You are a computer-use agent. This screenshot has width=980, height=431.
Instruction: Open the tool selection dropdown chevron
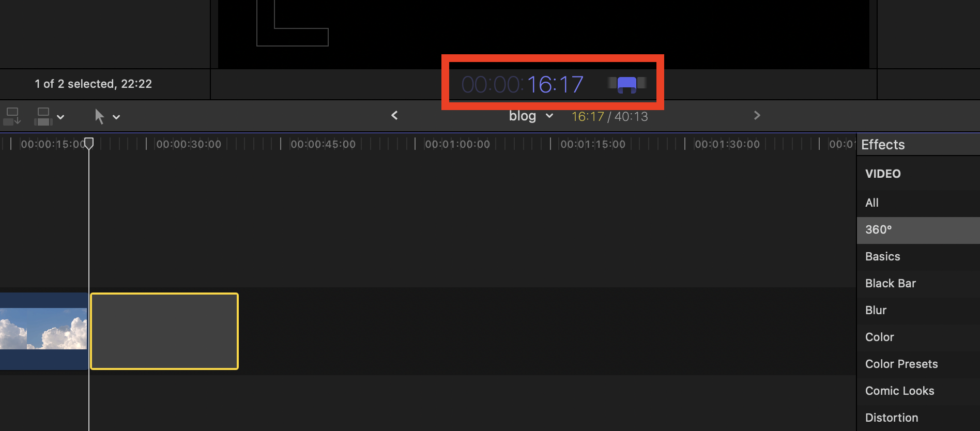[x=116, y=117]
